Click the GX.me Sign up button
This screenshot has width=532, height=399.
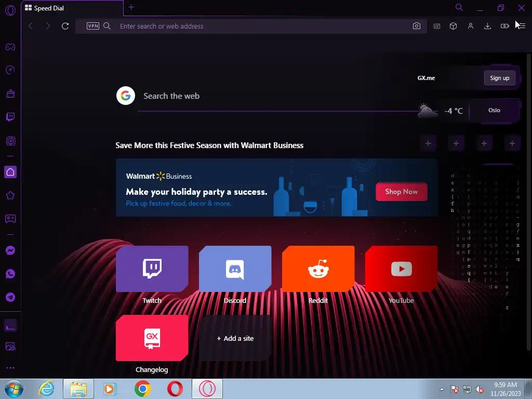tap(499, 78)
